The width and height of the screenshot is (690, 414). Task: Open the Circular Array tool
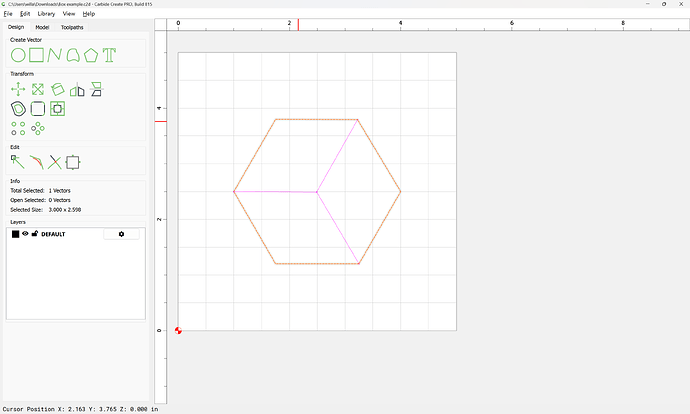38,128
